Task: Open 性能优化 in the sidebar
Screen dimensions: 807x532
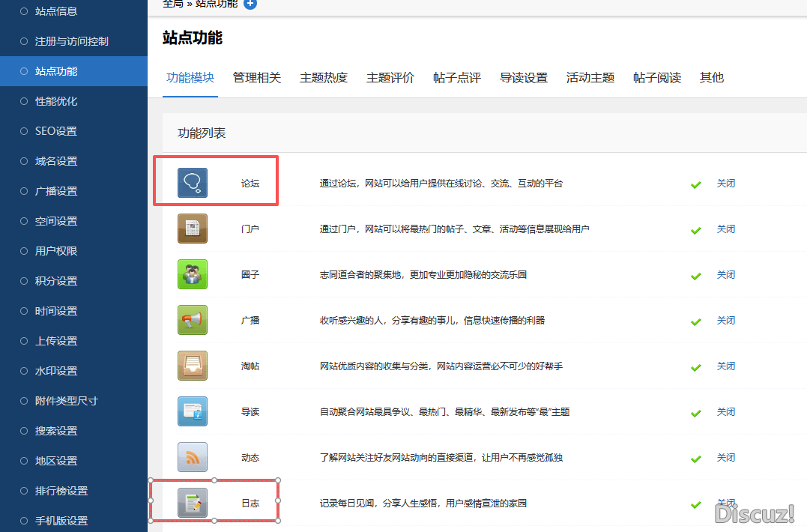Action: [56, 101]
